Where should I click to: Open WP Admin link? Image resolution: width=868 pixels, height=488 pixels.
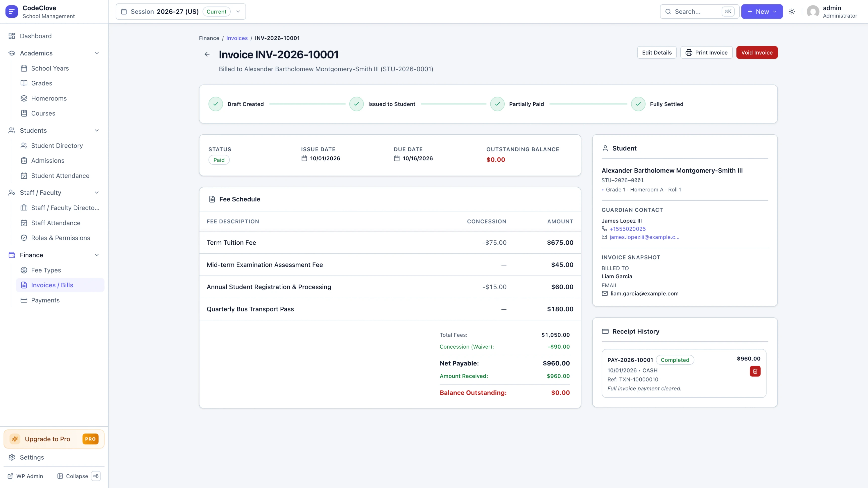click(25, 476)
